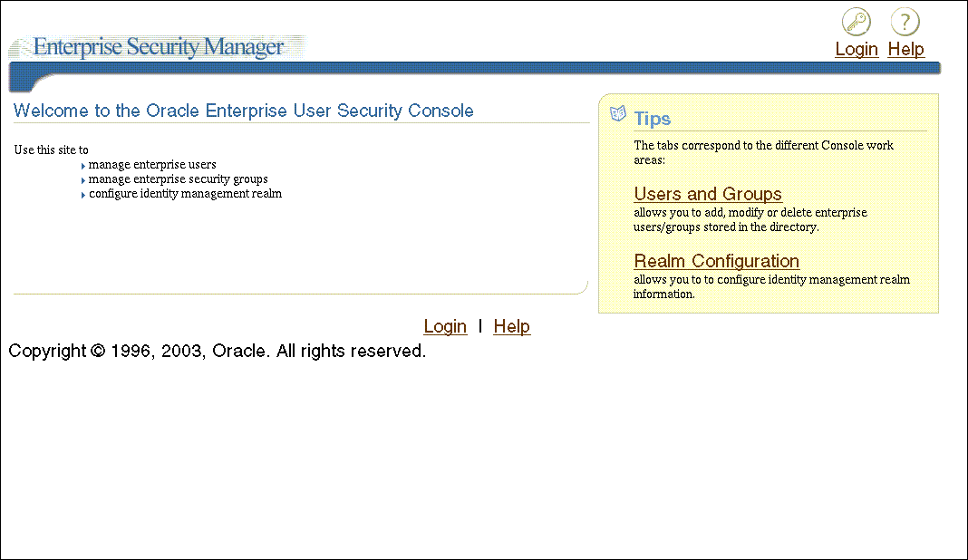Open the Login link at the top right
This screenshot has height=560, width=968.
click(856, 49)
